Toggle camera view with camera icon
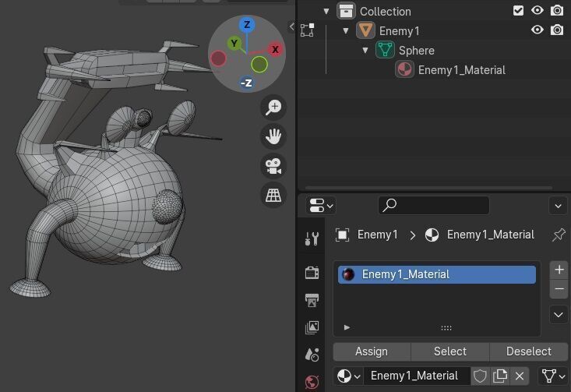The width and height of the screenshot is (571, 392). click(x=273, y=166)
